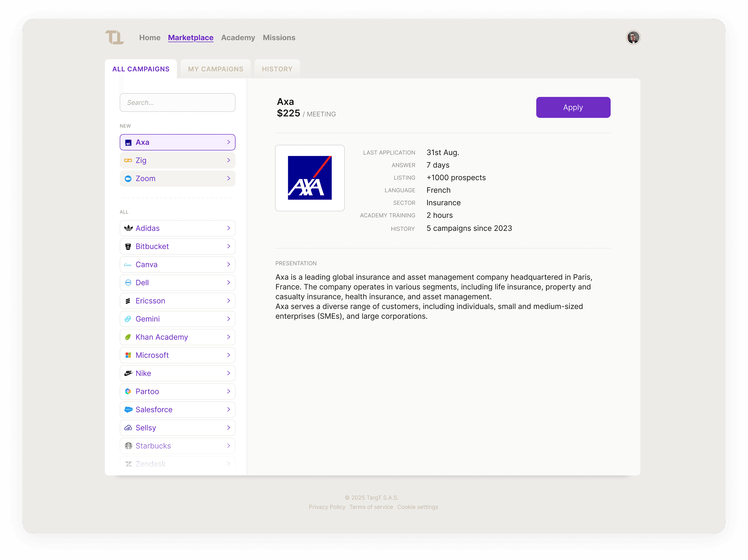748x560 pixels.
Task: Click the Bitbucket logo icon
Action: [128, 247]
